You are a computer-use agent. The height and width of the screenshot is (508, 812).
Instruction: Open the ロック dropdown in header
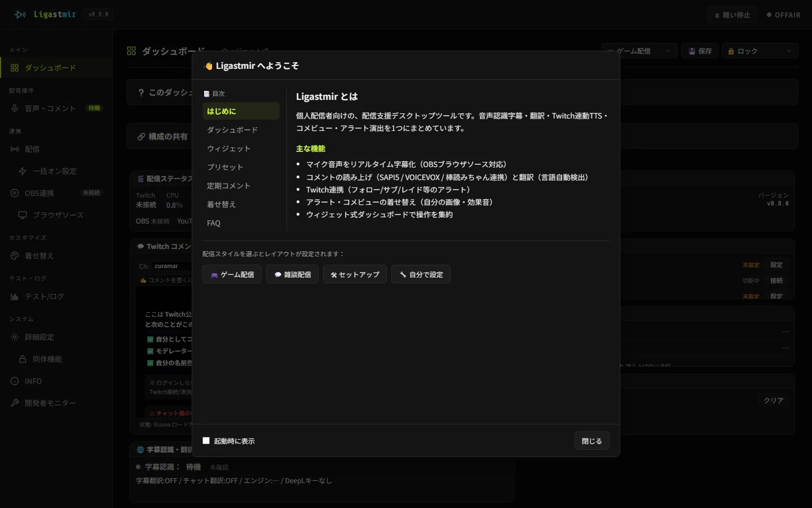760,51
